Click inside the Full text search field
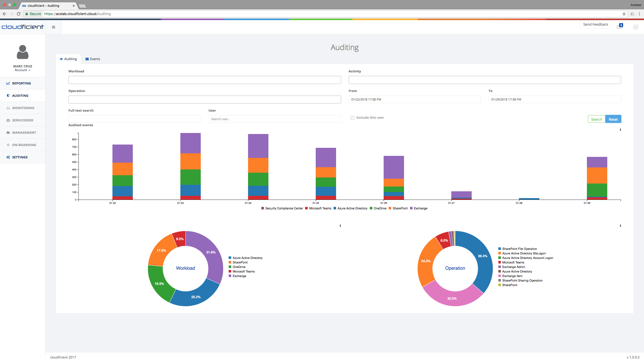644x362 pixels. pos(134,119)
